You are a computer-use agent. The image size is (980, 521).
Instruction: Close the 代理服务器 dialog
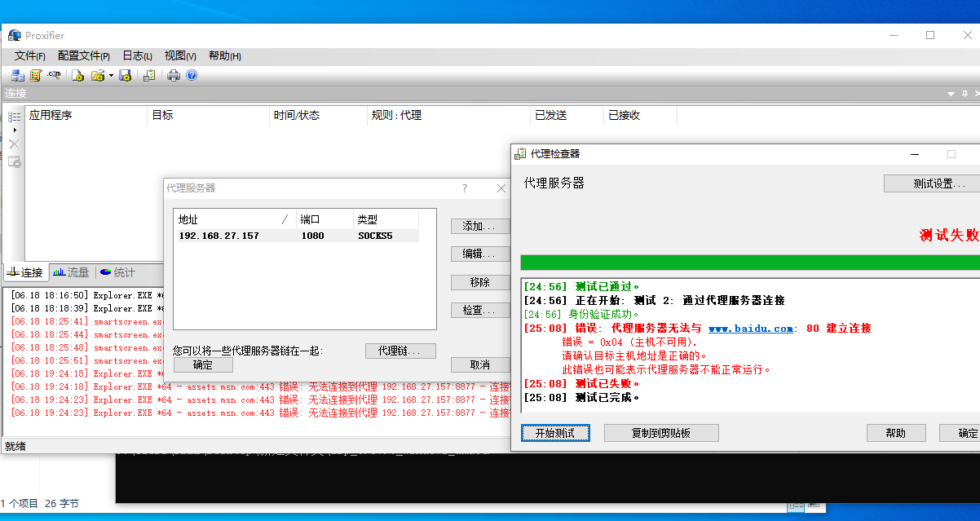tap(501, 188)
